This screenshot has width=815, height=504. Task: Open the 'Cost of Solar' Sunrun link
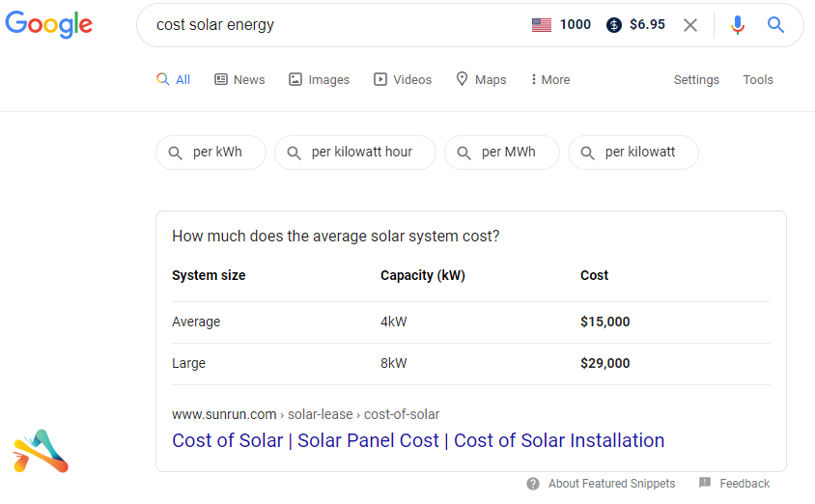[418, 440]
